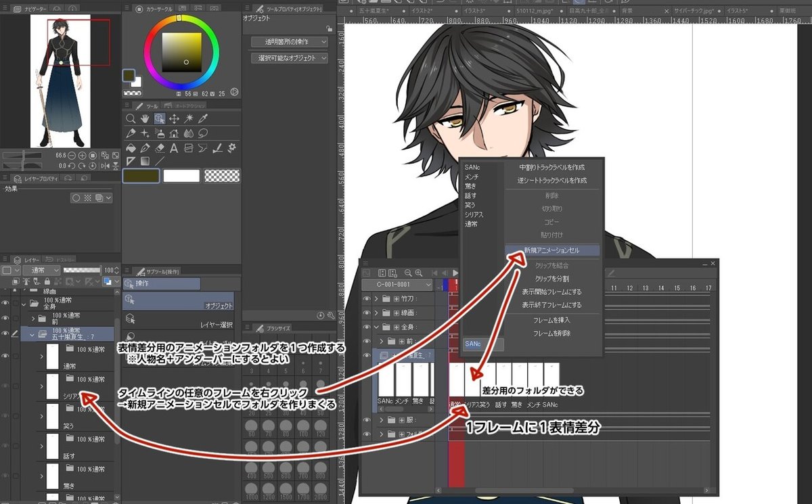Click timeline zoom out magnifier
Image resolution: width=812 pixels, height=504 pixels.
[408, 272]
